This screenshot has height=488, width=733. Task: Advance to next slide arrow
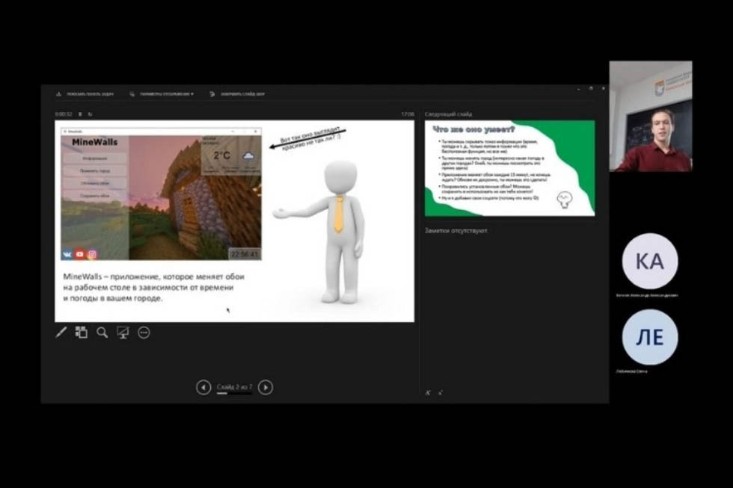[265, 387]
